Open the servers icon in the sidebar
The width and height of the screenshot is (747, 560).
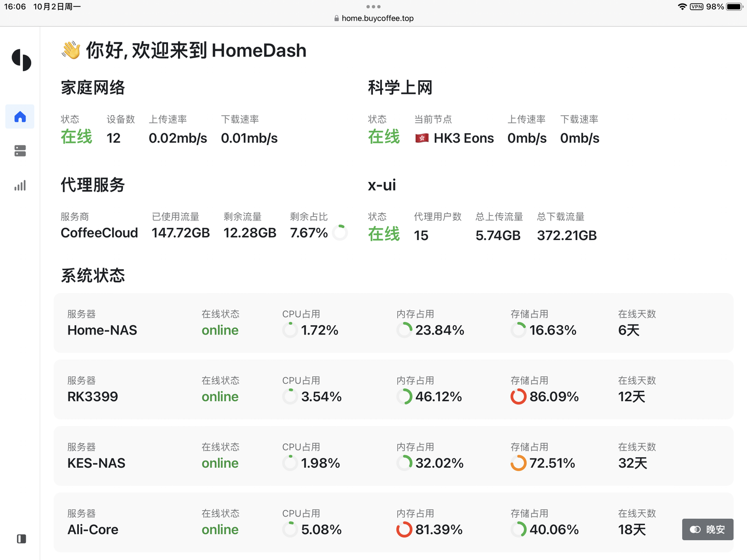point(20,151)
